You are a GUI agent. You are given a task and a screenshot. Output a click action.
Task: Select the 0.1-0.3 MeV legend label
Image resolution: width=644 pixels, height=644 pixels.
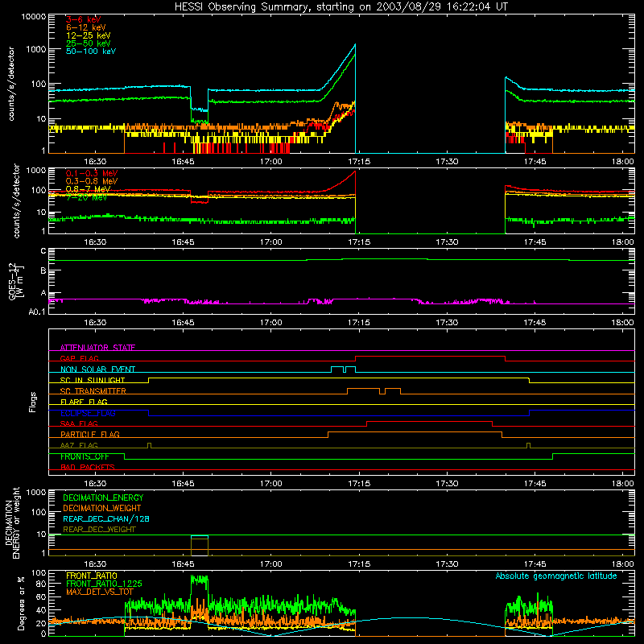[92, 173]
